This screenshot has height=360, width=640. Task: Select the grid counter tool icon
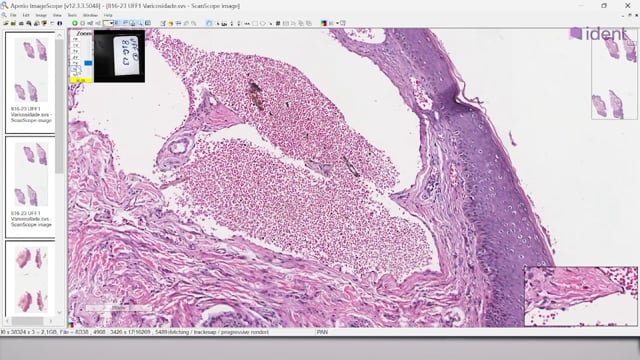click(x=278, y=23)
